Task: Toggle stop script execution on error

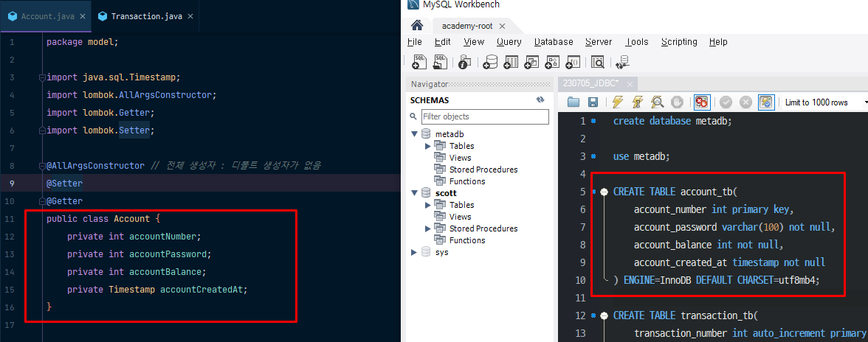Action: pos(702,102)
